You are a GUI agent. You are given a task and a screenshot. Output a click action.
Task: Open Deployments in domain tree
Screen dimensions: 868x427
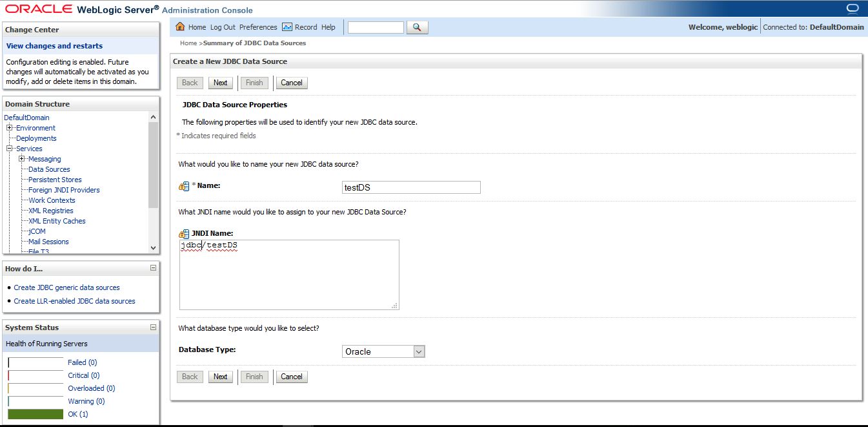tap(36, 138)
